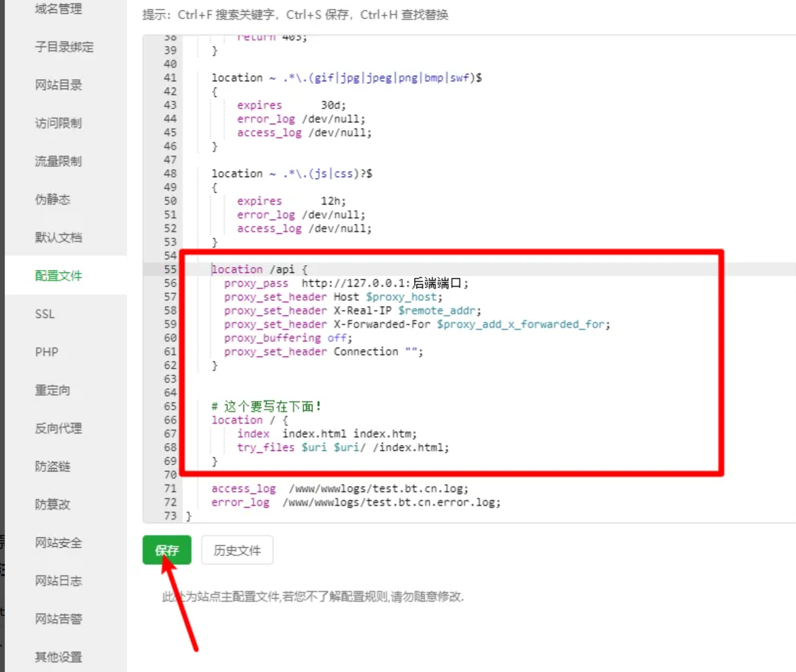Image resolution: width=796 pixels, height=672 pixels.
Task: Open 网站告警 site alerts
Action: [x=58, y=619]
